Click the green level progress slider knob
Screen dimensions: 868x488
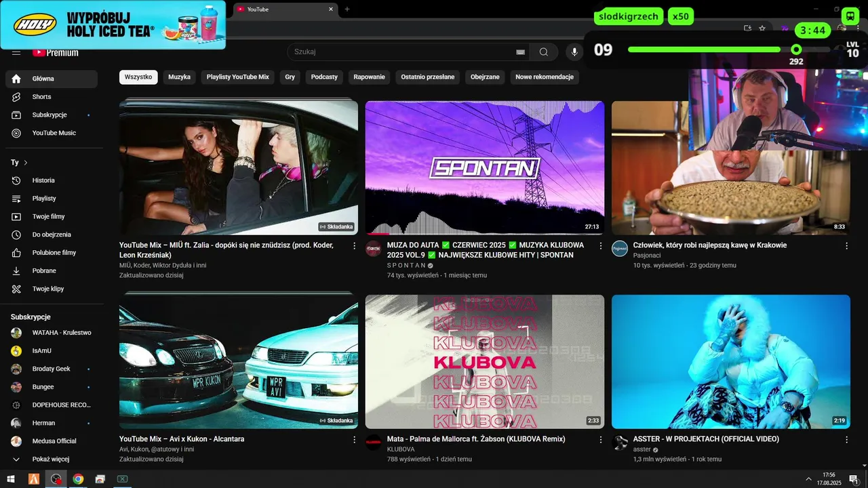point(796,49)
